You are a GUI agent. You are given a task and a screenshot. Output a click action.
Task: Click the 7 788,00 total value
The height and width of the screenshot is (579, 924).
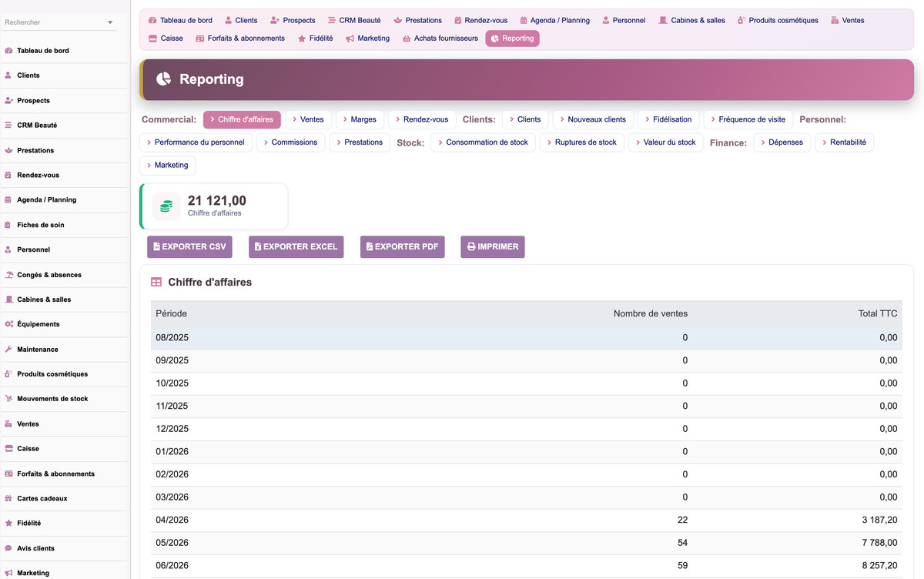(879, 543)
